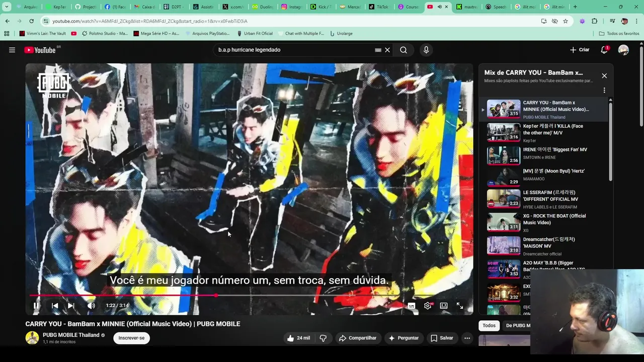Run search with magnifier button
Viewport: 644px width, 362px height.
[404, 50]
